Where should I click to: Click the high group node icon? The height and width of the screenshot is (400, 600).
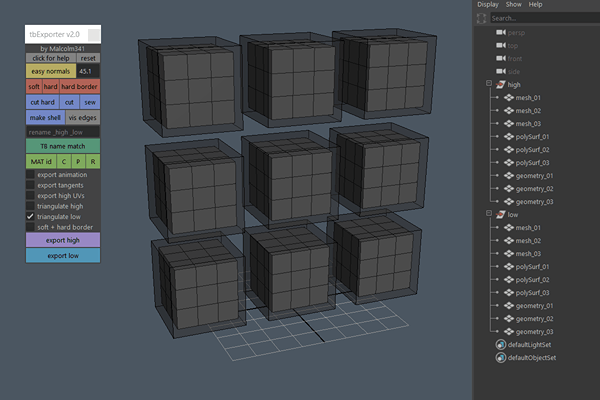pyautogui.click(x=501, y=85)
